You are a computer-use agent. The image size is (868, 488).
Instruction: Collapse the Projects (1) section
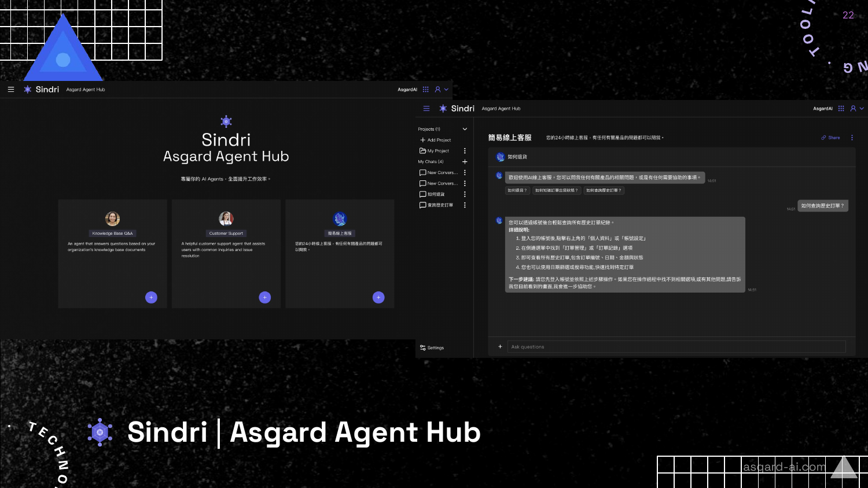465,129
